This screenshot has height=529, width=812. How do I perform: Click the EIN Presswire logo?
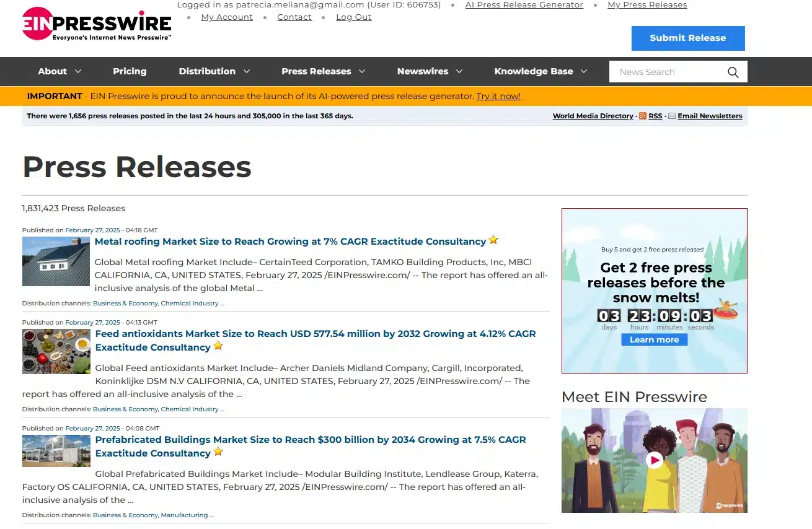coord(96,25)
